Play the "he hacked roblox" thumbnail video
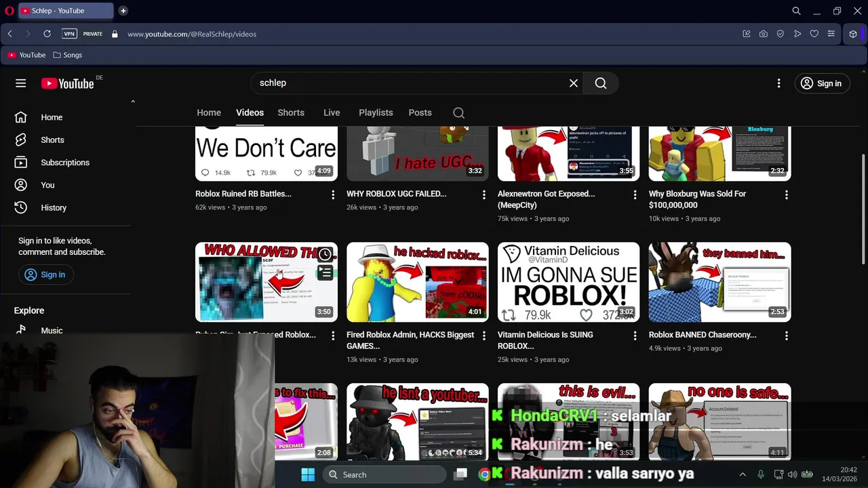Screen dimensions: 868x488 (x=417, y=282)
